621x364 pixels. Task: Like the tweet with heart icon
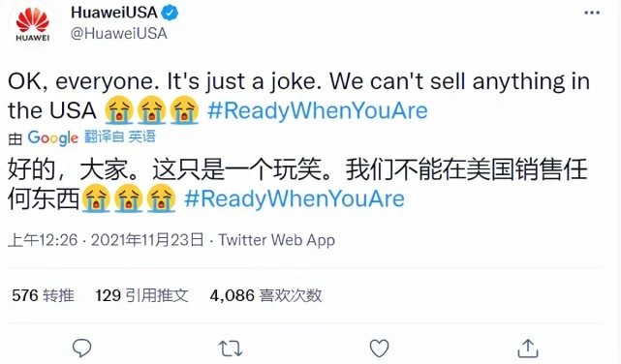(x=379, y=349)
